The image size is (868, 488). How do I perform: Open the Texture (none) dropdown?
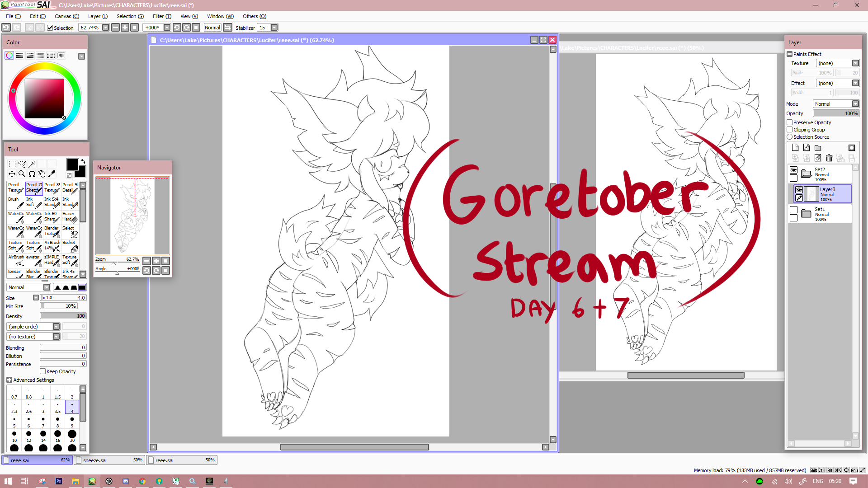(x=855, y=63)
